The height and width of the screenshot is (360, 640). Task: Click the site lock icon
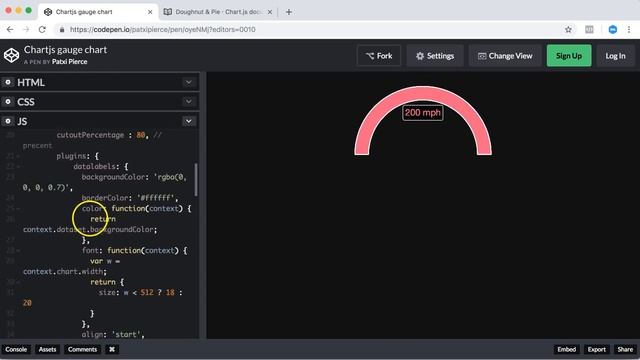[x=62, y=29]
